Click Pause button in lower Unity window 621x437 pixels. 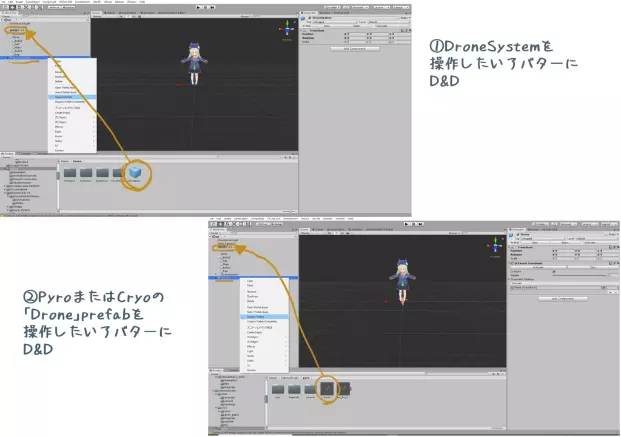[414, 224]
